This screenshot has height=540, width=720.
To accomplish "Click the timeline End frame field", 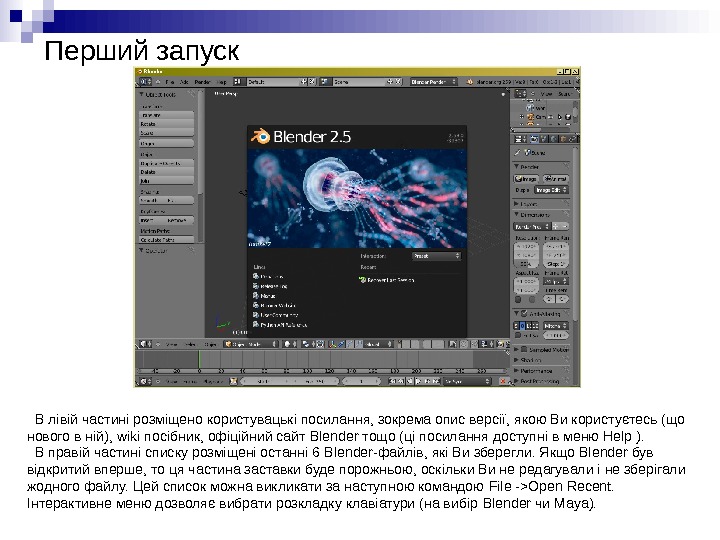I will pos(315,381).
